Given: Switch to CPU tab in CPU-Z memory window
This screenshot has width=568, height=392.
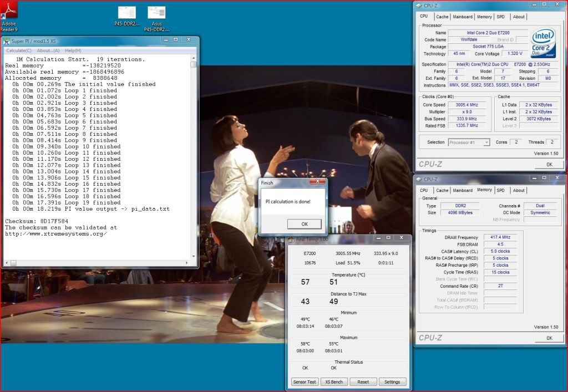Looking at the screenshot, I should pos(424,190).
